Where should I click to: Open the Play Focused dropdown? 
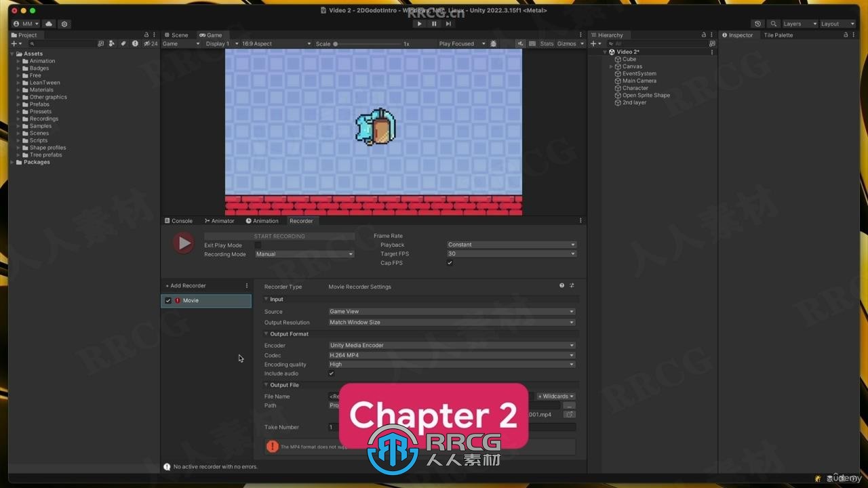pos(462,43)
